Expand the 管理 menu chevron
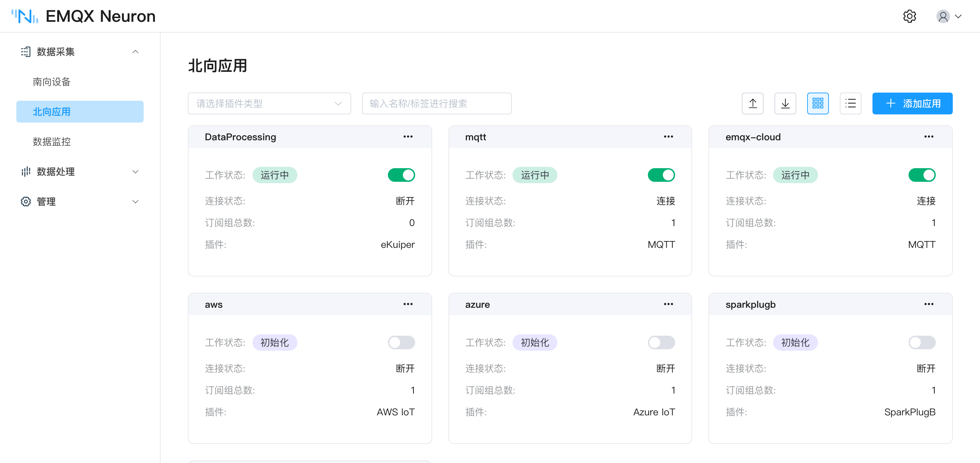Screen dimensions: 980x463 click(135, 202)
